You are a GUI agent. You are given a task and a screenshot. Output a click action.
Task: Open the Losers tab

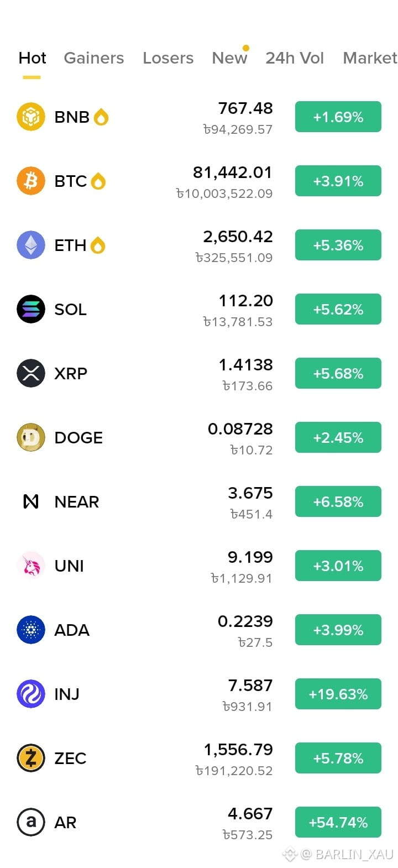[168, 58]
